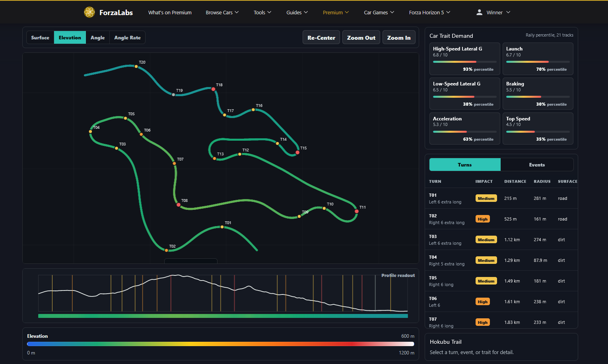The width and height of the screenshot is (608, 364).
Task: Select the Acceleration trait card
Action: (x=465, y=129)
